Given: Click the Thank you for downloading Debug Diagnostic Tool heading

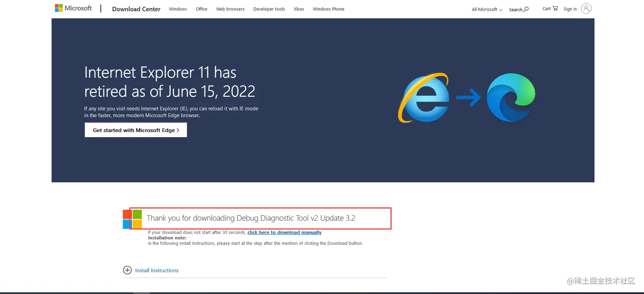Looking at the screenshot, I should tap(251, 218).
